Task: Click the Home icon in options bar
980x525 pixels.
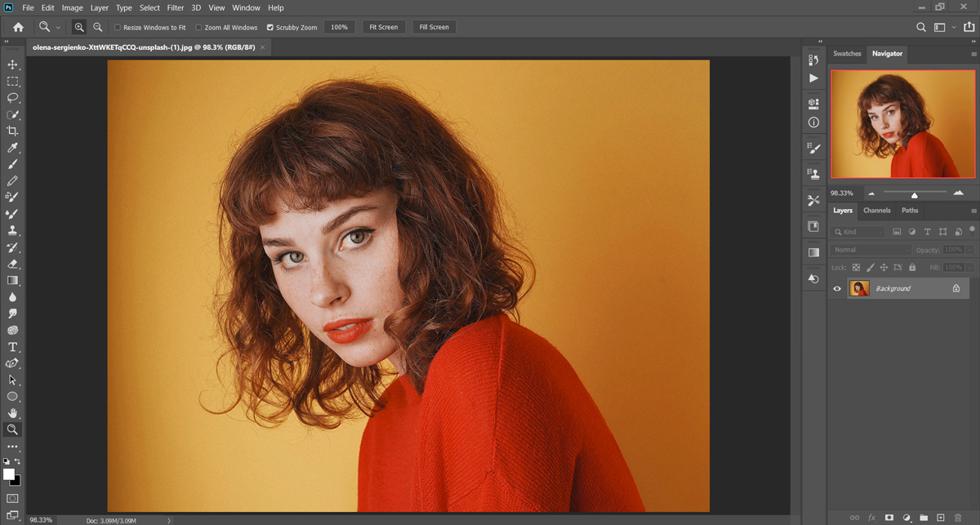Action: point(18,27)
